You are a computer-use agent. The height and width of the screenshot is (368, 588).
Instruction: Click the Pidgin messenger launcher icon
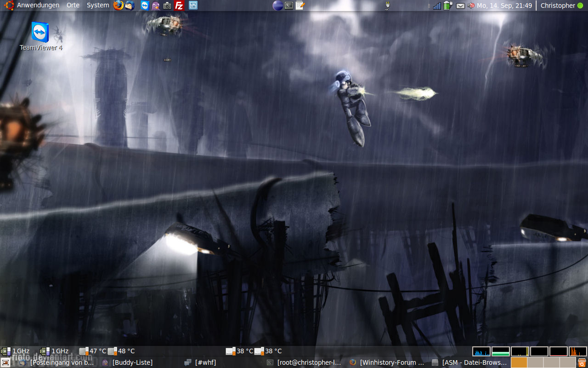156,6
